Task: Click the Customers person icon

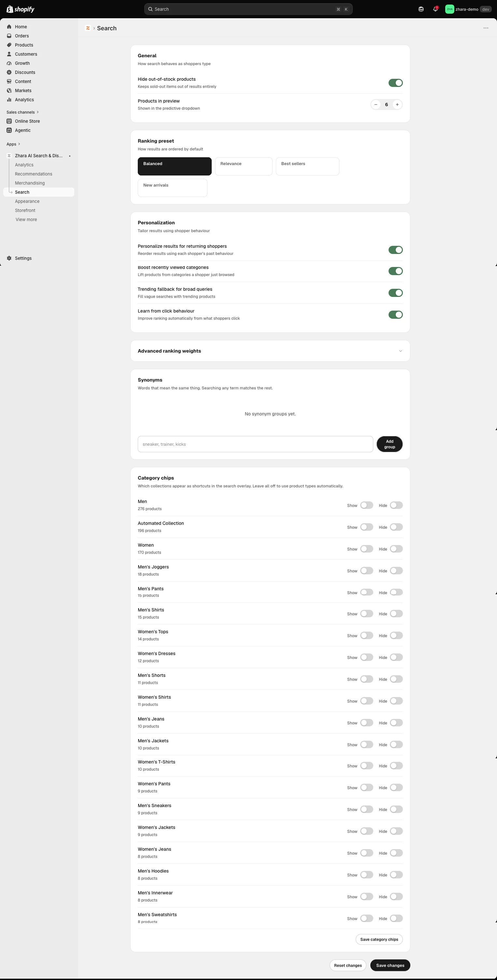Action: [9, 54]
